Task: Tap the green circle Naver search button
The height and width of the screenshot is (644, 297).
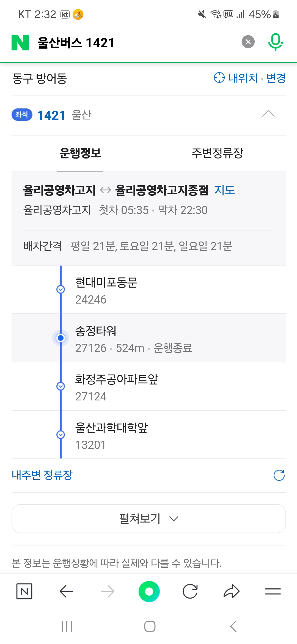Action: point(149,591)
